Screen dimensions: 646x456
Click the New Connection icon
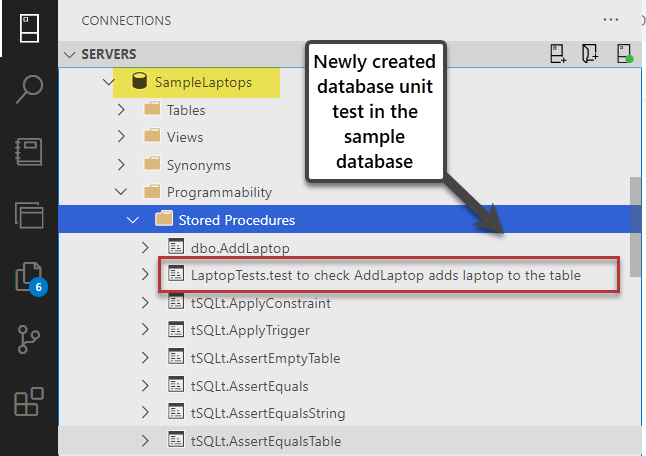click(x=558, y=54)
